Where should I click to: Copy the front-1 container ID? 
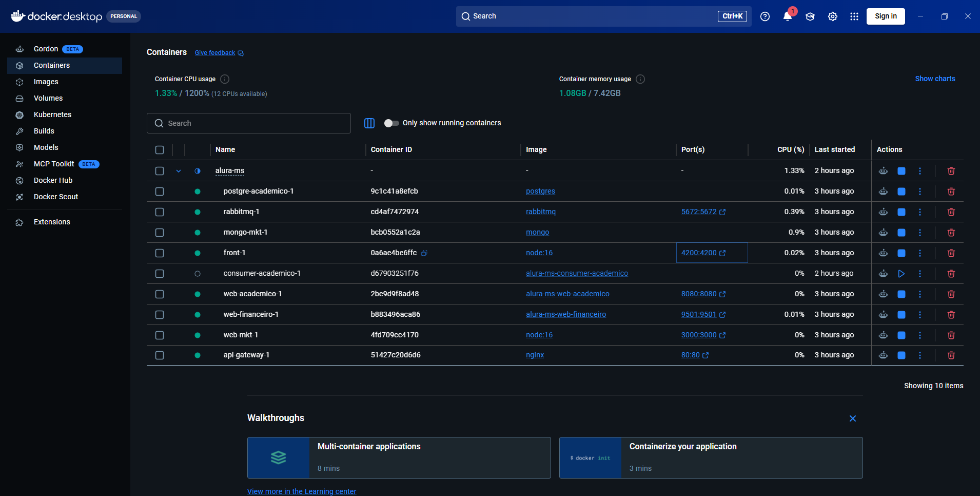click(x=424, y=253)
